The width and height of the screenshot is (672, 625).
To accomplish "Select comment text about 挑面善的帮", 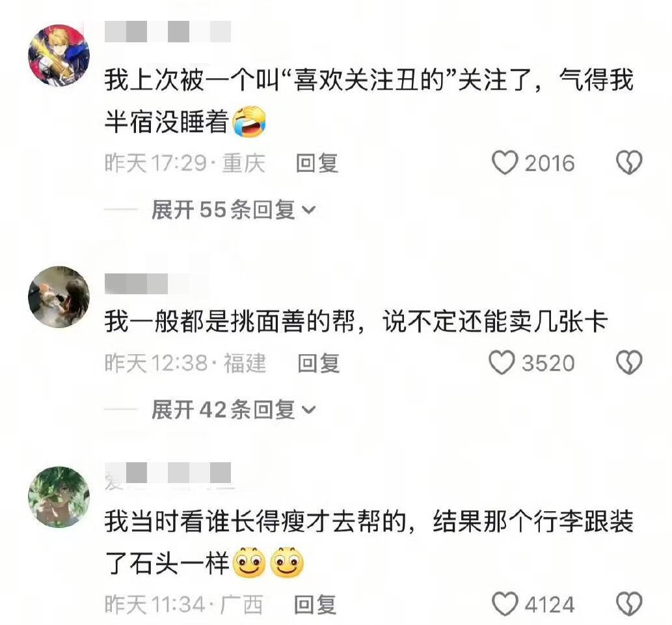I will tap(356, 322).
